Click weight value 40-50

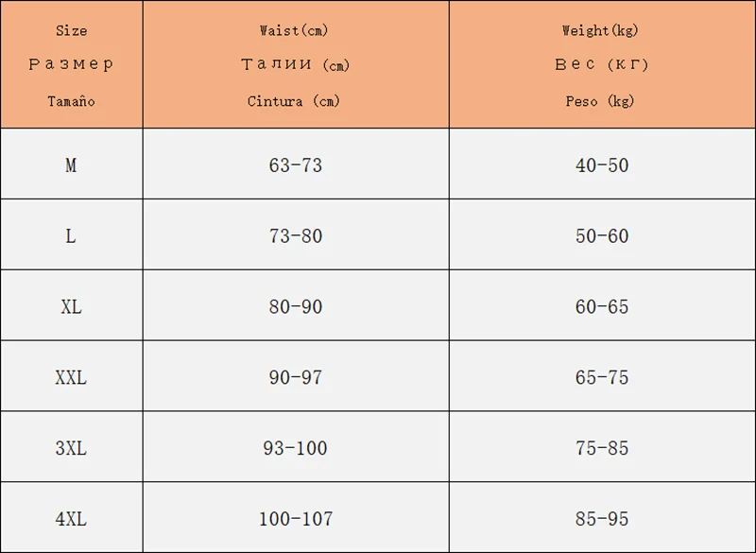[601, 164]
